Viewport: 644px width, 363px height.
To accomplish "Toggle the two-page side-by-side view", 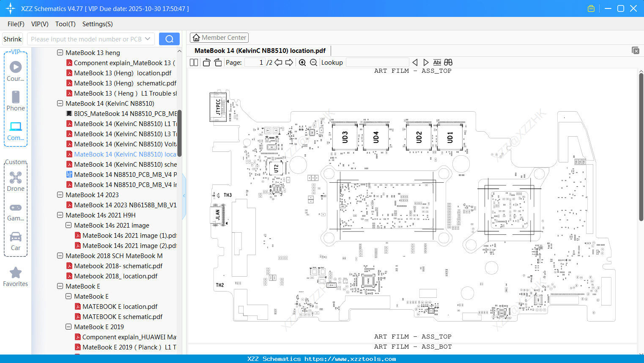I will 194,62.
